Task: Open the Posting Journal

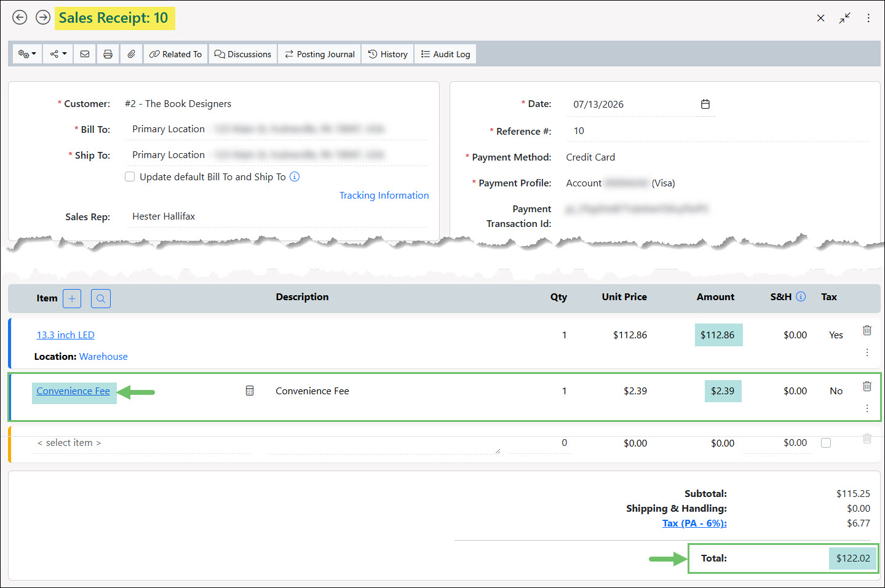Action: (320, 54)
